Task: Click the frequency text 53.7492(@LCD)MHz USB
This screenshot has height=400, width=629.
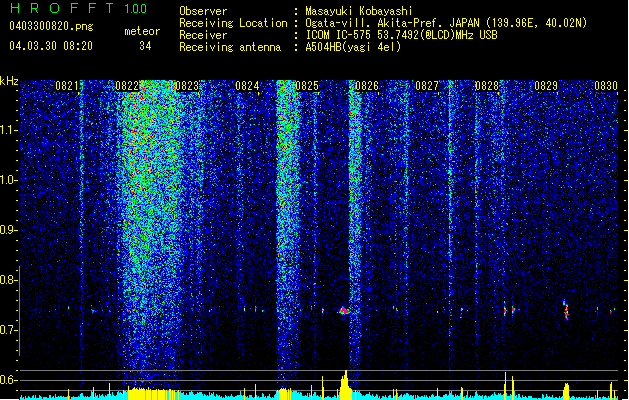Action: pos(437,35)
